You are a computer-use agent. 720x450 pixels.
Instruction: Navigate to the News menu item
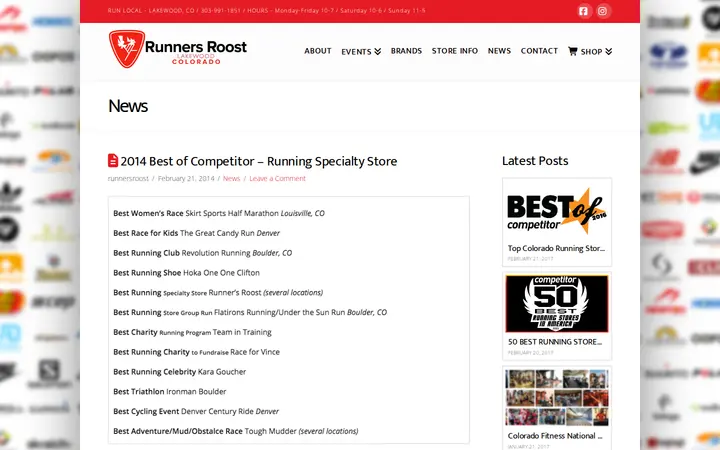click(x=499, y=51)
